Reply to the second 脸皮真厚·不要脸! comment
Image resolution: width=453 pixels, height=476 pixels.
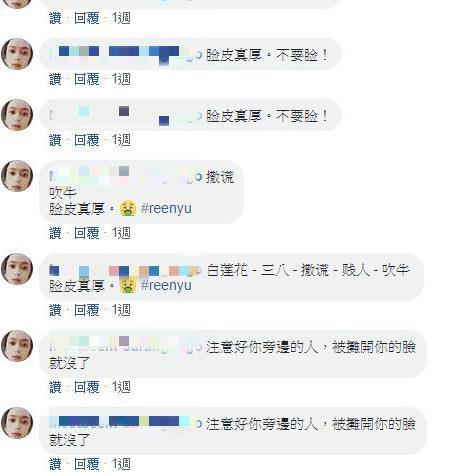point(87,140)
